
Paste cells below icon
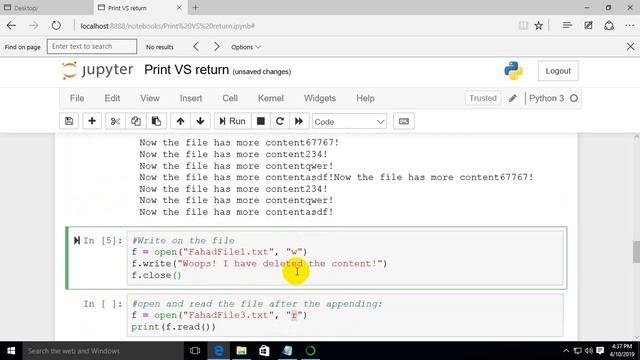coord(156,121)
